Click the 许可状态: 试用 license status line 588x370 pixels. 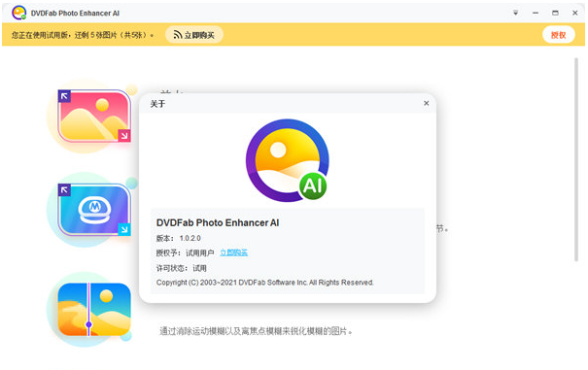click(x=182, y=268)
